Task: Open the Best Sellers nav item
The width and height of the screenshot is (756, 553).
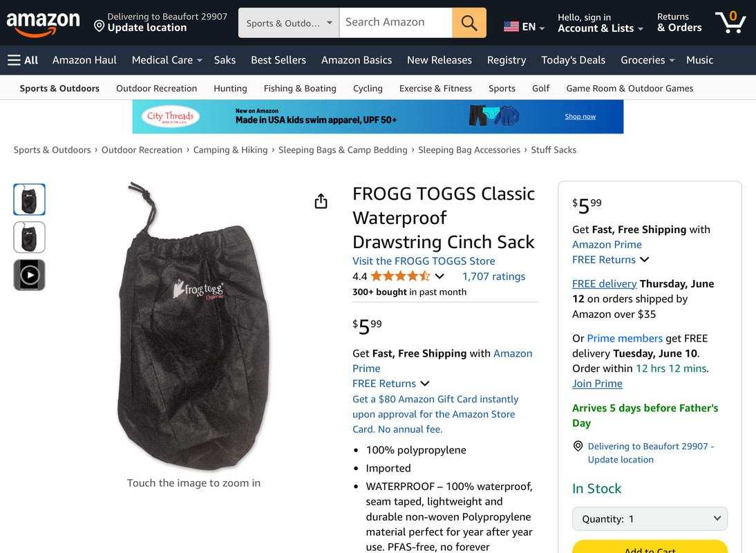Action: [x=278, y=60]
